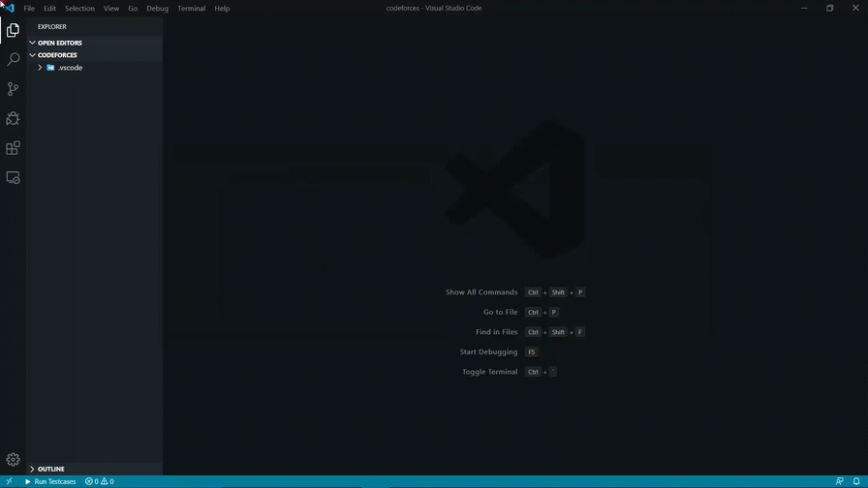Click Run Testcases in status bar
The image size is (868, 488).
[x=50, y=482]
